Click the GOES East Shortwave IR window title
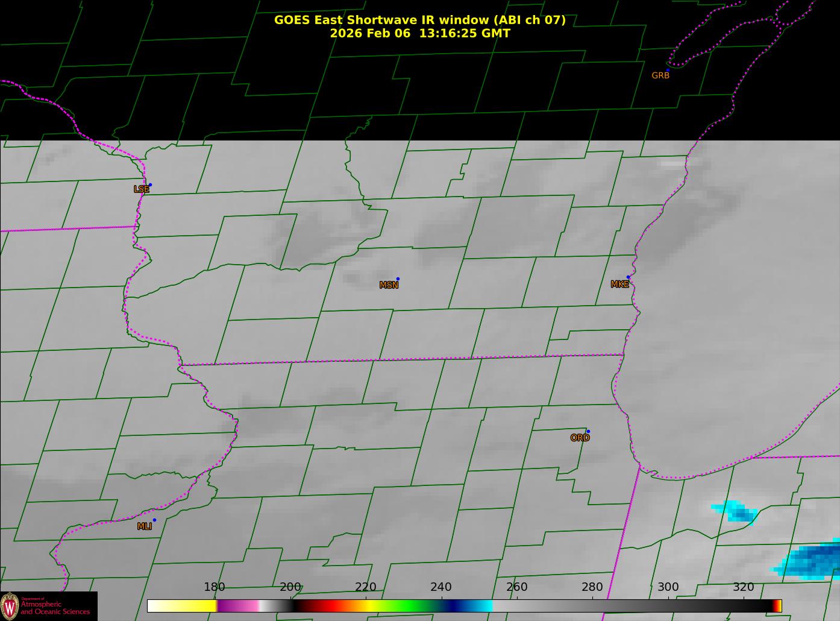This screenshot has height=621, width=840. point(420,20)
